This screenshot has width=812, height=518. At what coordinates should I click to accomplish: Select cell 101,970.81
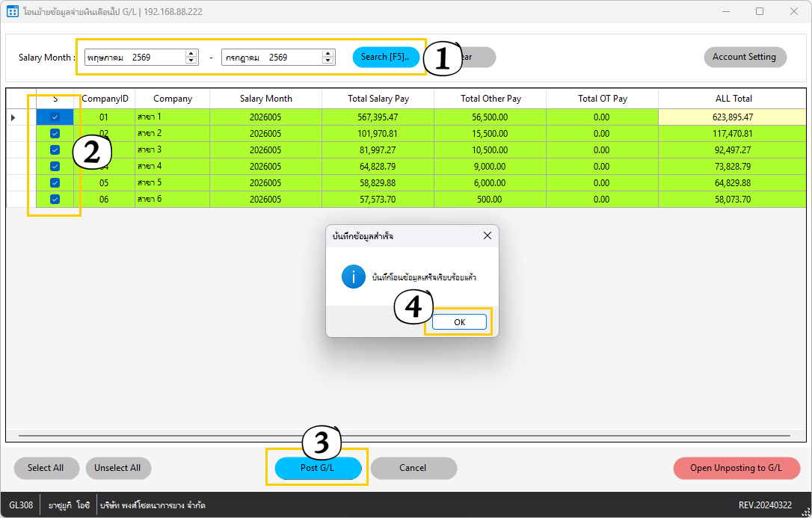(x=378, y=134)
